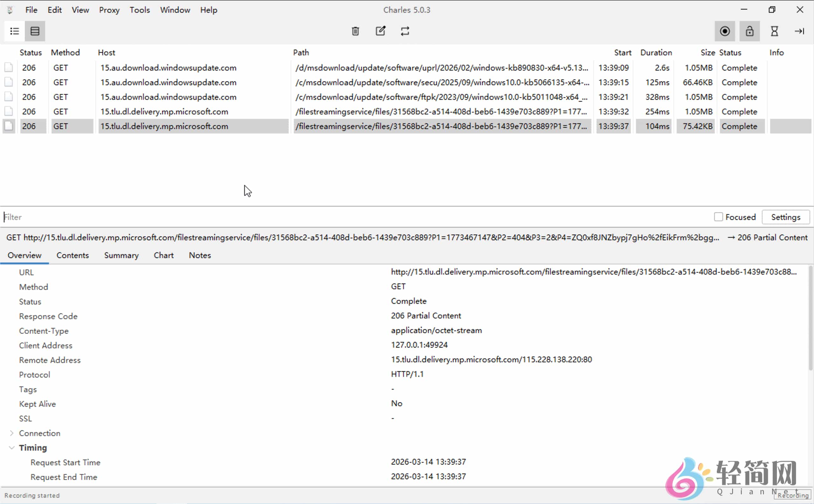
Task: Collapse the Timing section in Overview
Action: point(11,447)
